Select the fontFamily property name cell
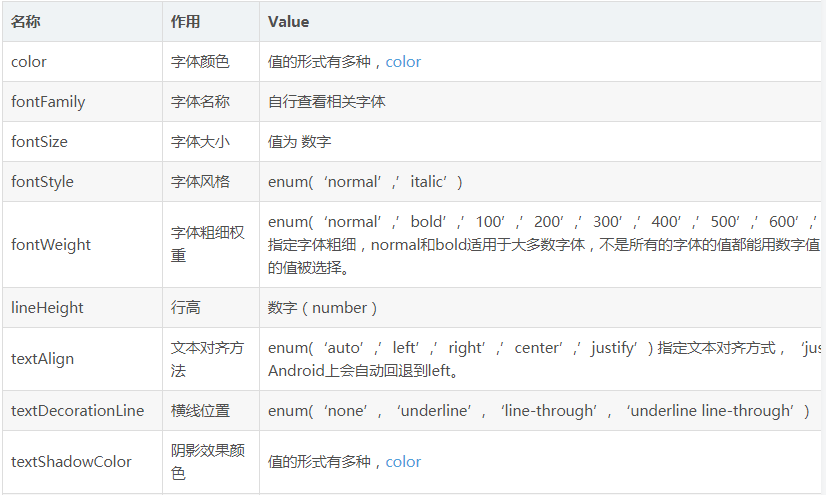This screenshot has width=826, height=495. [82, 102]
